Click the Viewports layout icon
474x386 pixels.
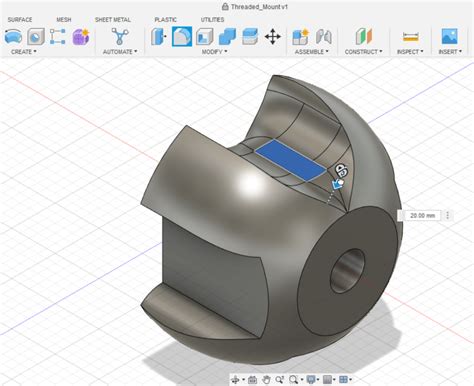343,379
